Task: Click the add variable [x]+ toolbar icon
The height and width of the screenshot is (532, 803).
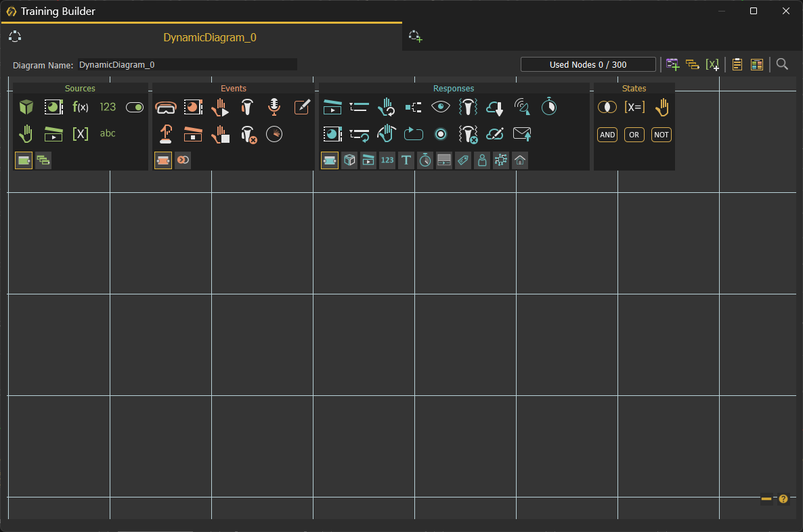Action: pyautogui.click(x=712, y=64)
